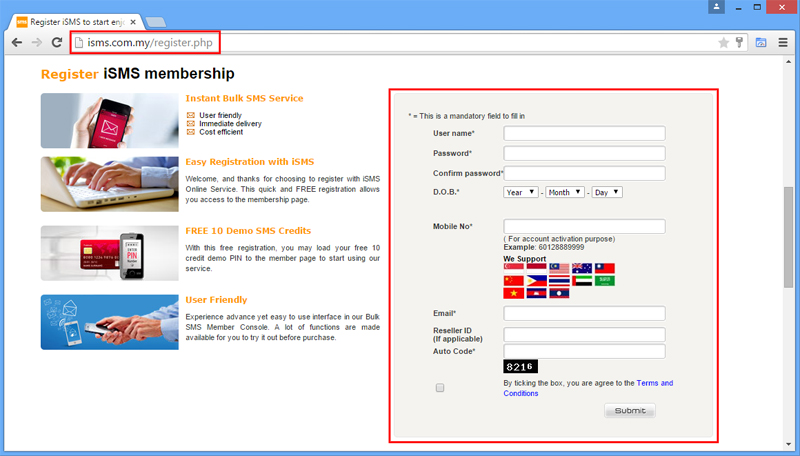Click the Vietnam flag
Image resolution: width=800 pixels, height=456 pixels.
click(x=513, y=293)
